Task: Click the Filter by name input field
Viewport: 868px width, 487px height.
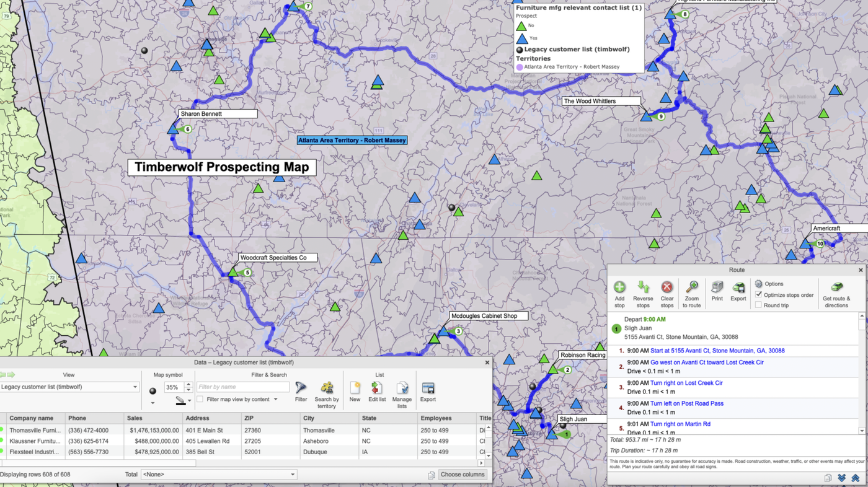Action: [242, 387]
